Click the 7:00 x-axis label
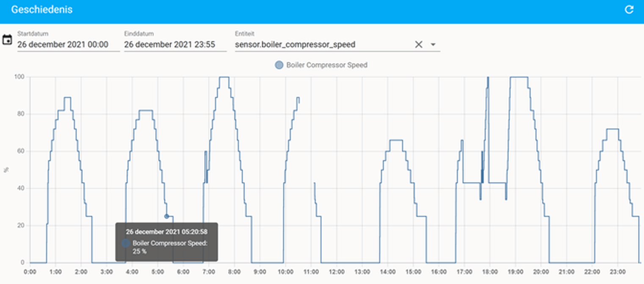This screenshot has height=284, width=644. (209, 272)
